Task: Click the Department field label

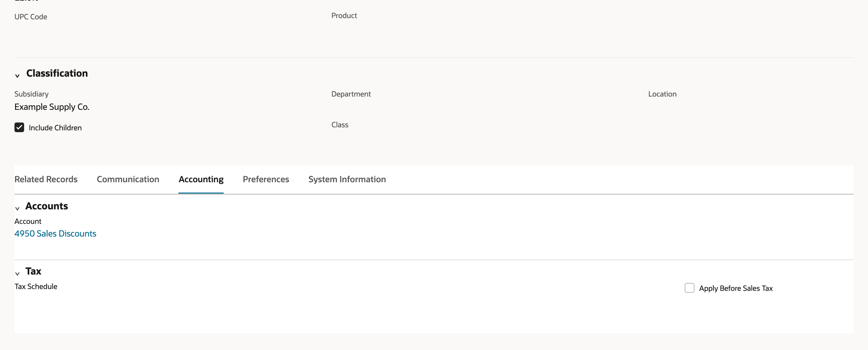Action: tap(351, 94)
